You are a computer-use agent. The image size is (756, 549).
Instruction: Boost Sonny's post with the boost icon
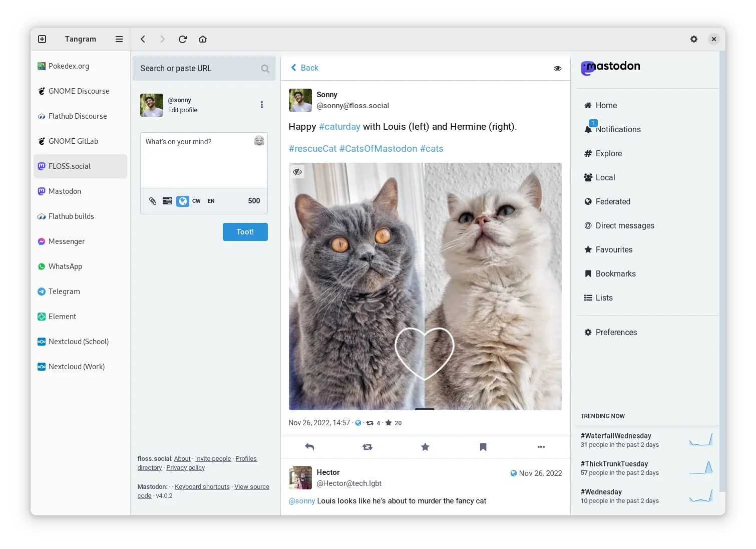tap(367, 447)
